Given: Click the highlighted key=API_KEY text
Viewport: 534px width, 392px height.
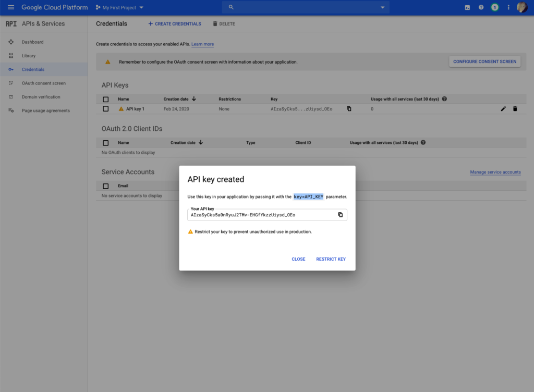Looking at the screenshot, I should (309, 197).
